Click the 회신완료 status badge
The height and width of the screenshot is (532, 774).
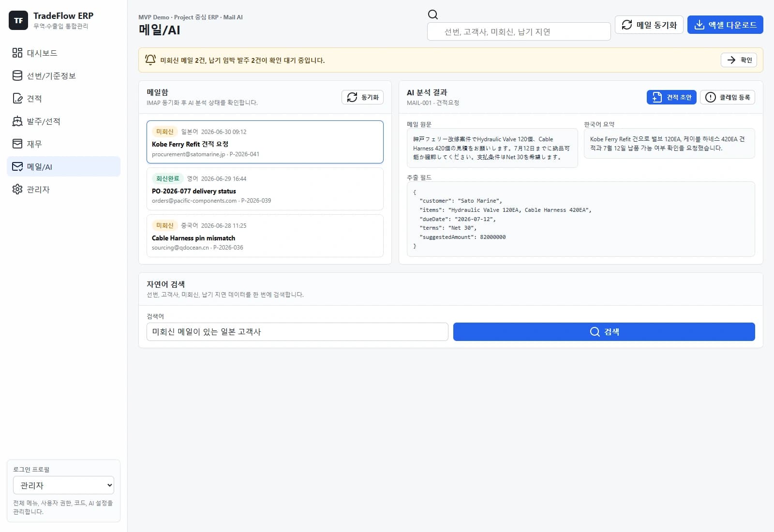pos(167,178)
